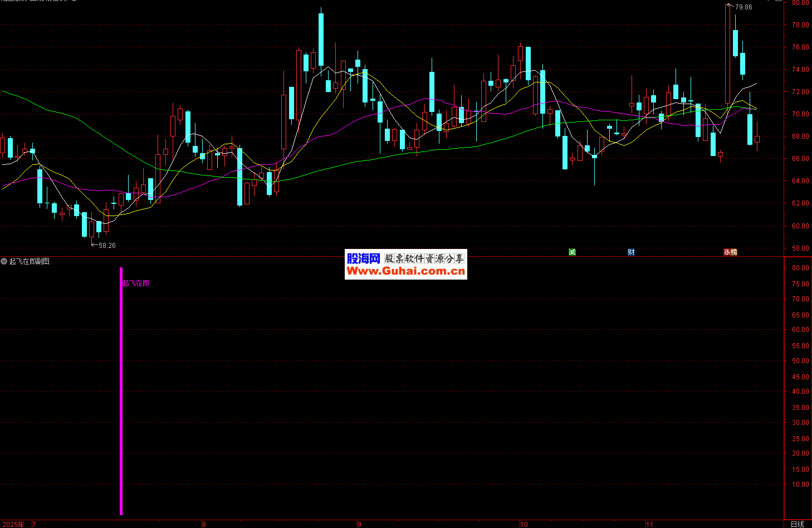This screenshot has width=812, height=528.
Task: Select the 起飞在即副图 indicator name
Action: pos(30,261)
